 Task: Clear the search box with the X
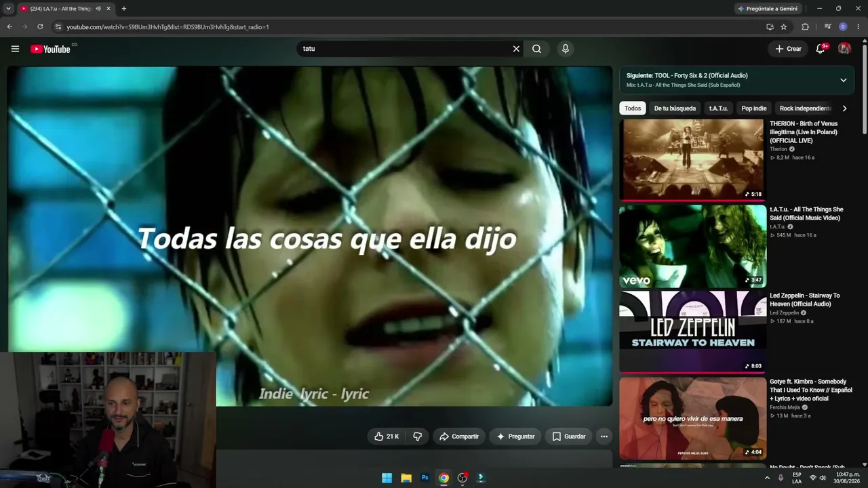[x=516, y=49]
